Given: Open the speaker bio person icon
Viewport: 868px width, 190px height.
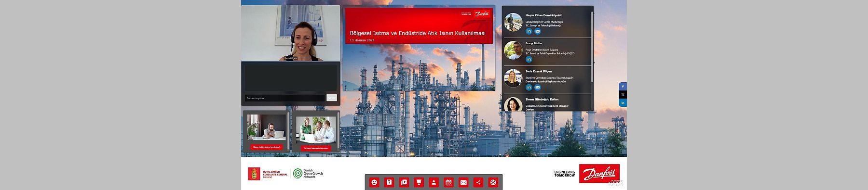Looking at the screenshot, I should 434,182.
